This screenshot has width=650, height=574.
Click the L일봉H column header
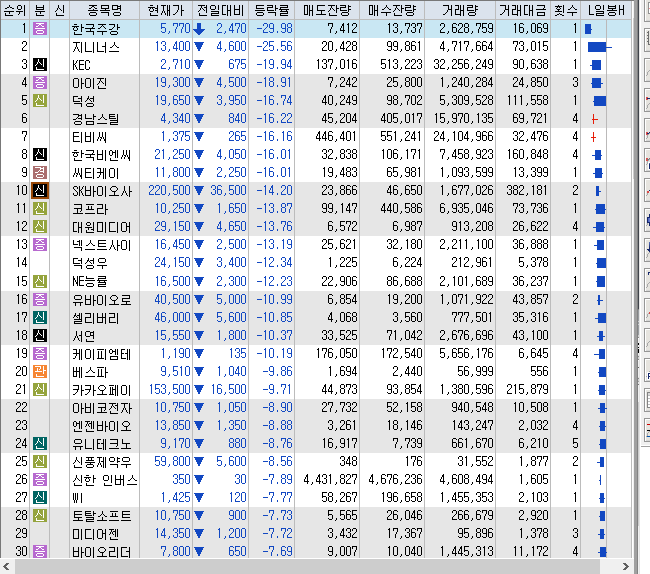606,10
